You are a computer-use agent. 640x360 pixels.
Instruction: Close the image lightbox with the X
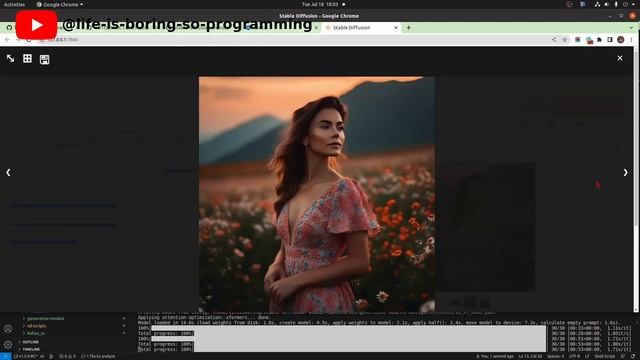click(x=620, y=58)
